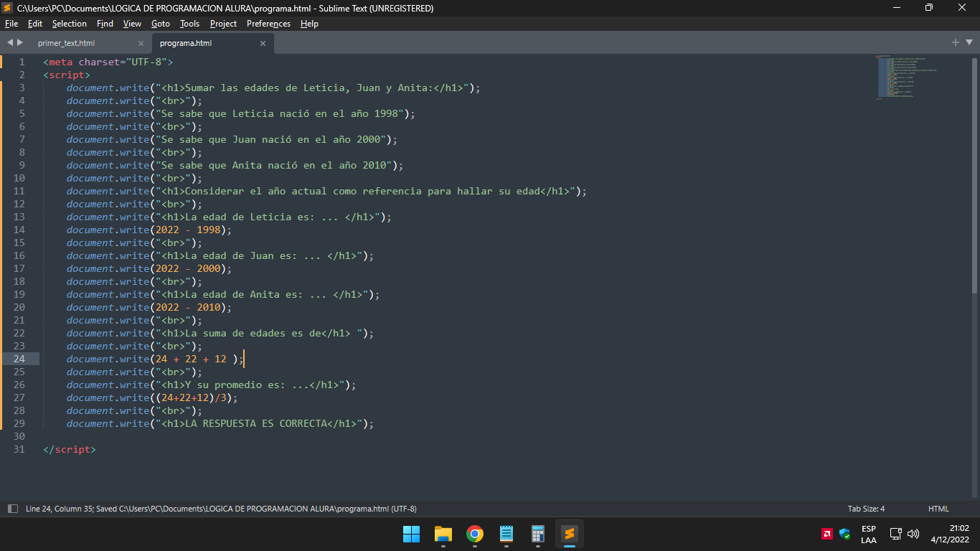The image size is (980, 551).
Task: Click the closing script tag
Action: [70, 449]
